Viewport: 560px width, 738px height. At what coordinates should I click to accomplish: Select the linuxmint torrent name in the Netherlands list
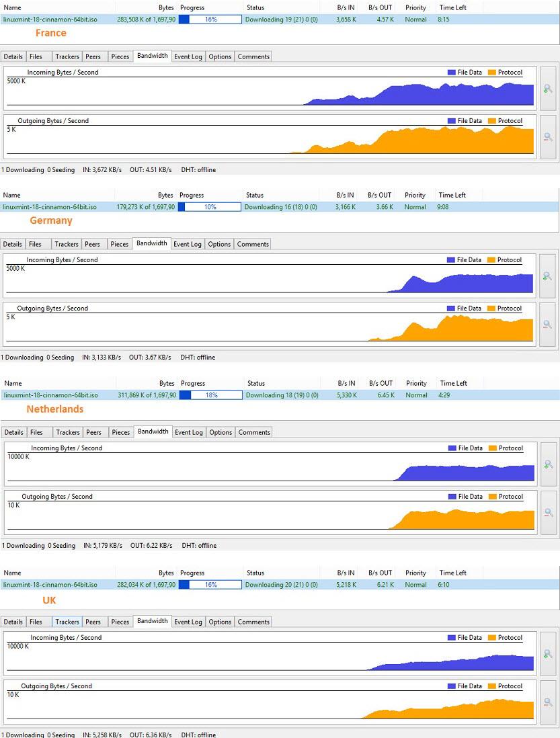(x=51, y=395)
